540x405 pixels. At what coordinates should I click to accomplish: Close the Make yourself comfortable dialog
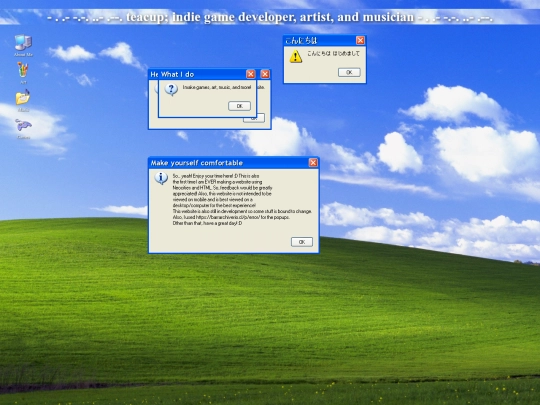(313, 163)
